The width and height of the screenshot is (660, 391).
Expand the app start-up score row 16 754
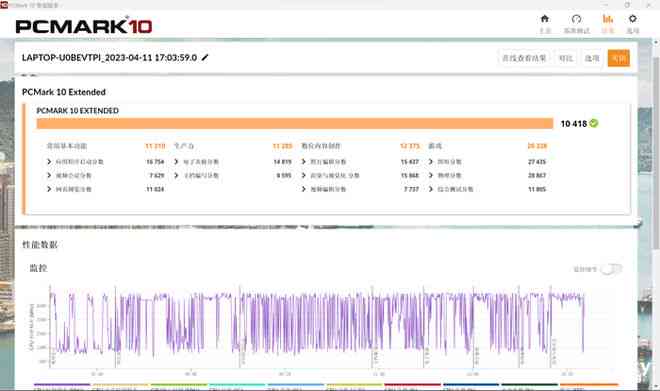coord(105,162)
